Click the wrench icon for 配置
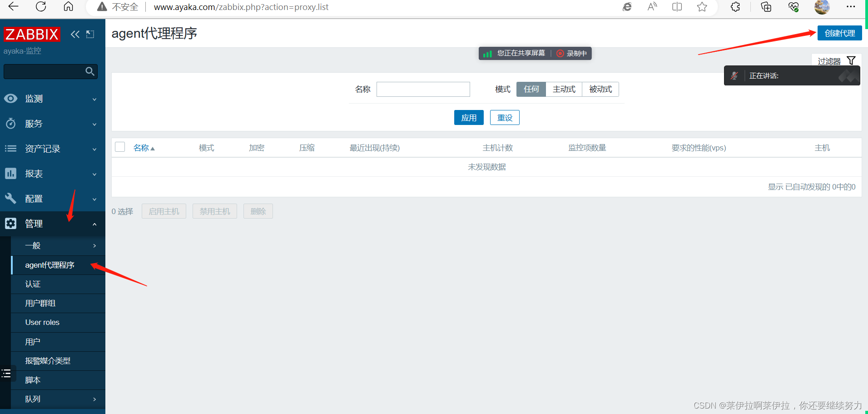 10,199
